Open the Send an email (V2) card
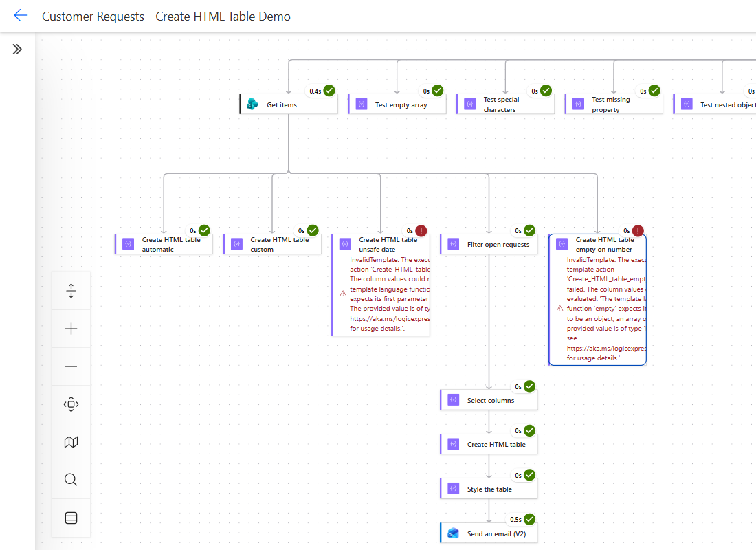The image size is (756, 550). coord(489,533)
